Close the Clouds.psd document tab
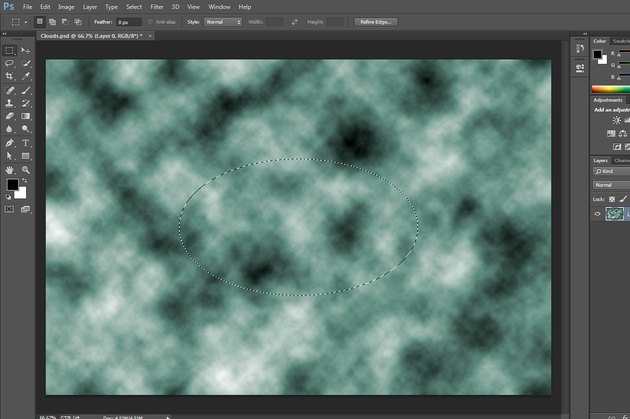 click(x=150, y=36)
